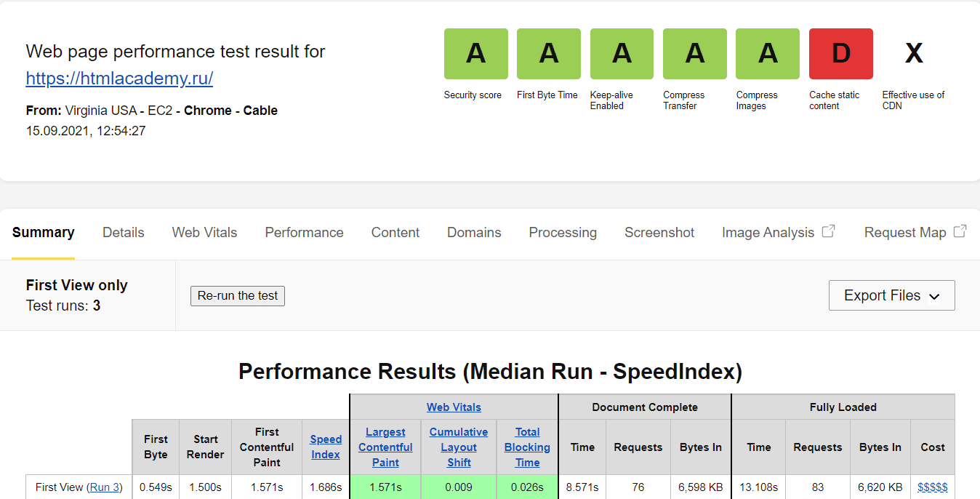This screenshot has width=980, height=499.
Task: Click the Speed Index column link
Action: (x=326, y=447)
